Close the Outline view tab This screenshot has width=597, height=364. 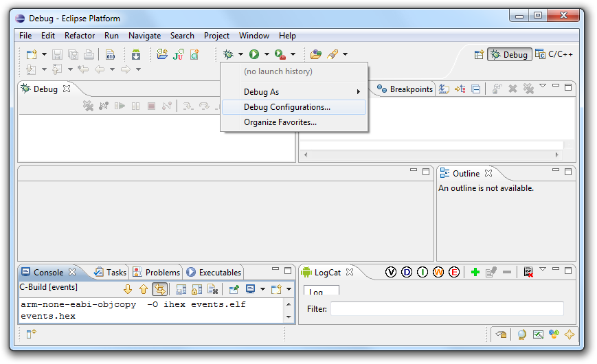tap(488, 173)
